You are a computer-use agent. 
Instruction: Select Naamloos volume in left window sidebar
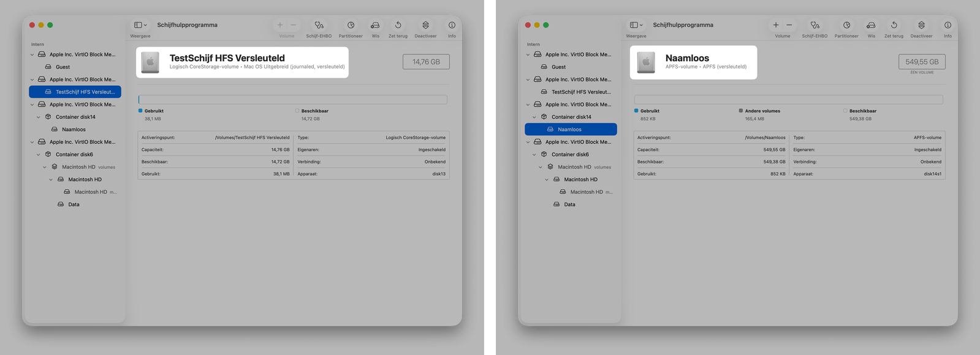pyautogui.click(x=75, y=129)
